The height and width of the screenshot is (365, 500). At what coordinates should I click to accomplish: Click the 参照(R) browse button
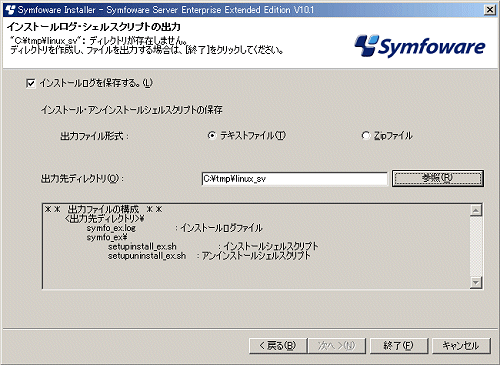point(438,178)
